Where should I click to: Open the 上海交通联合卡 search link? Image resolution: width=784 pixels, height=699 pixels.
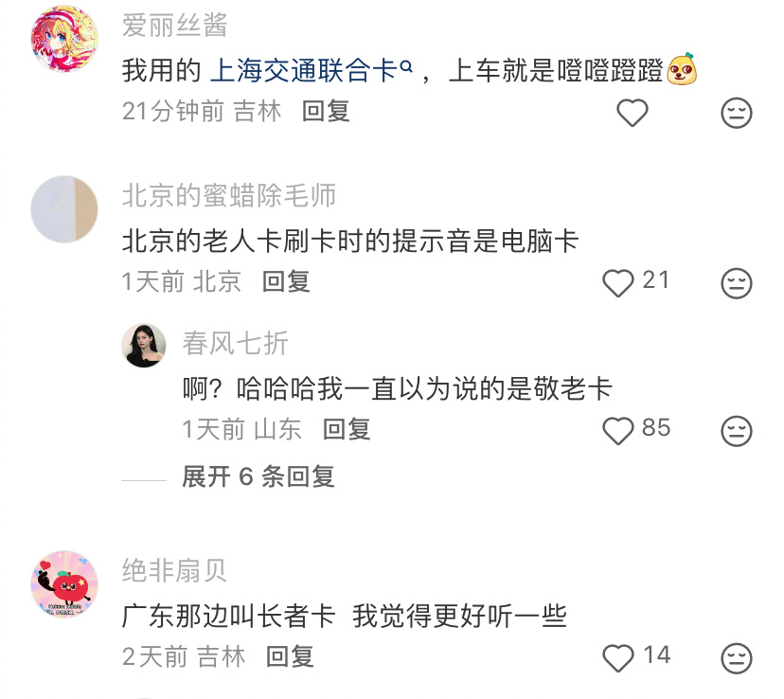311,70
